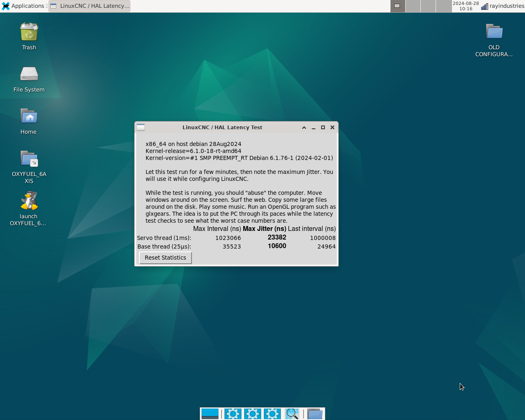Select the launch OXYFUEL_6 penguin launcher icon
This screenshot has height=420, width=525.
pos(29,209)
